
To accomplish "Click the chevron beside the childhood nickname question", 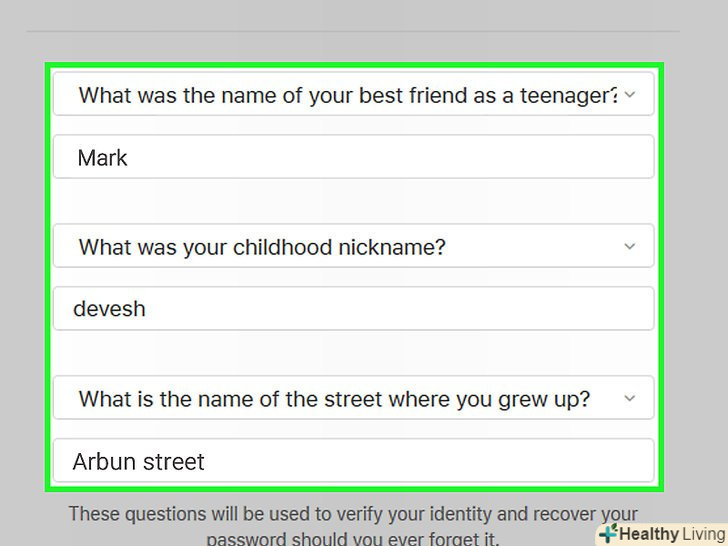I will [x=629, y=247].
